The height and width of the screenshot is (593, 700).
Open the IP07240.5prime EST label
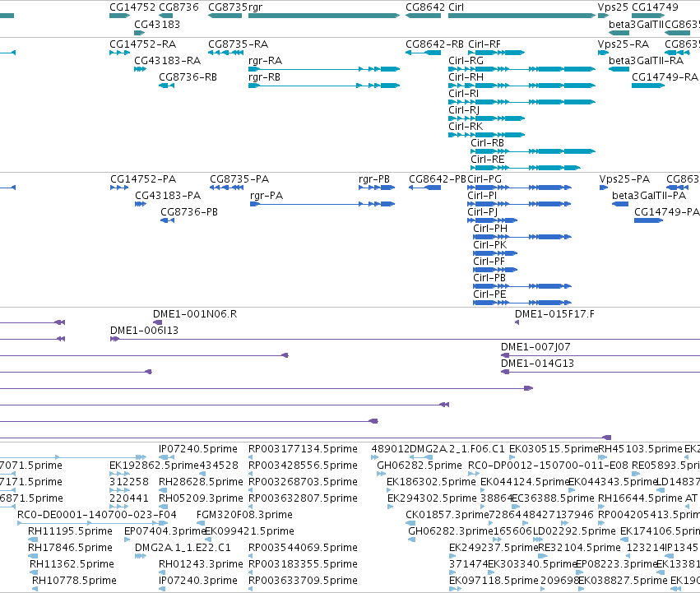tap(197, 449)
